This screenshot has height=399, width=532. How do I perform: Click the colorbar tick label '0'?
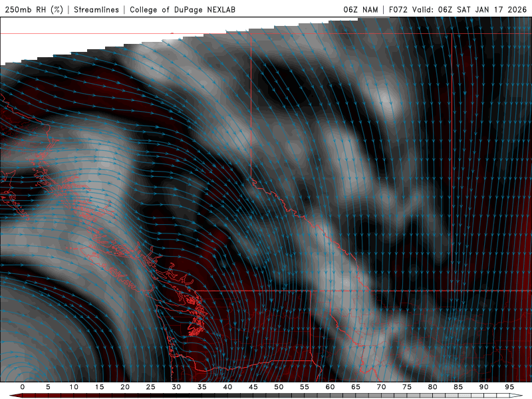click(x=23, y=387)
